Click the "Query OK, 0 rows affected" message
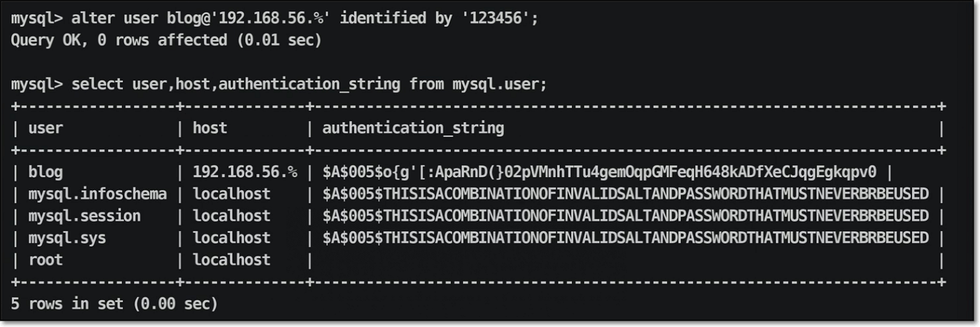Image resolution: width=980 pixels, height=327 pixels. 166,41
